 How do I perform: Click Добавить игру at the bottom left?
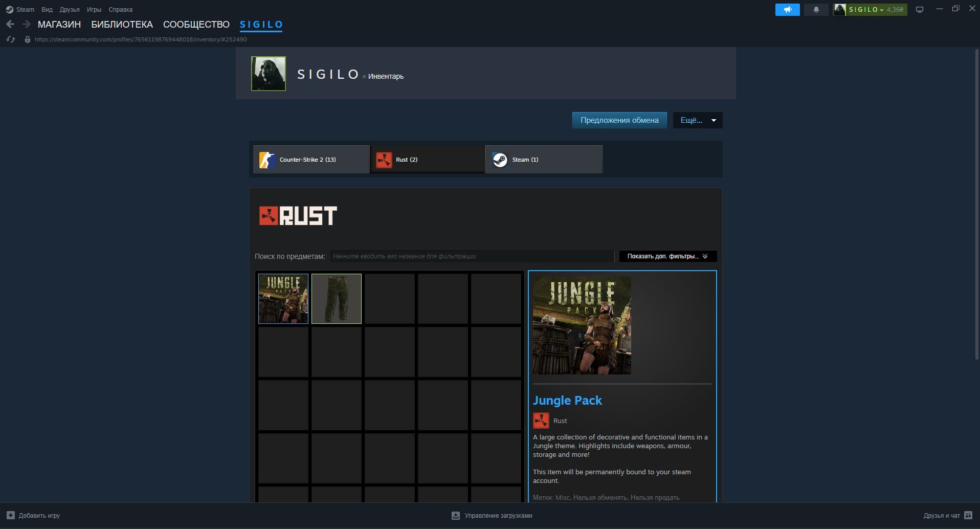(x=39, y=516)
